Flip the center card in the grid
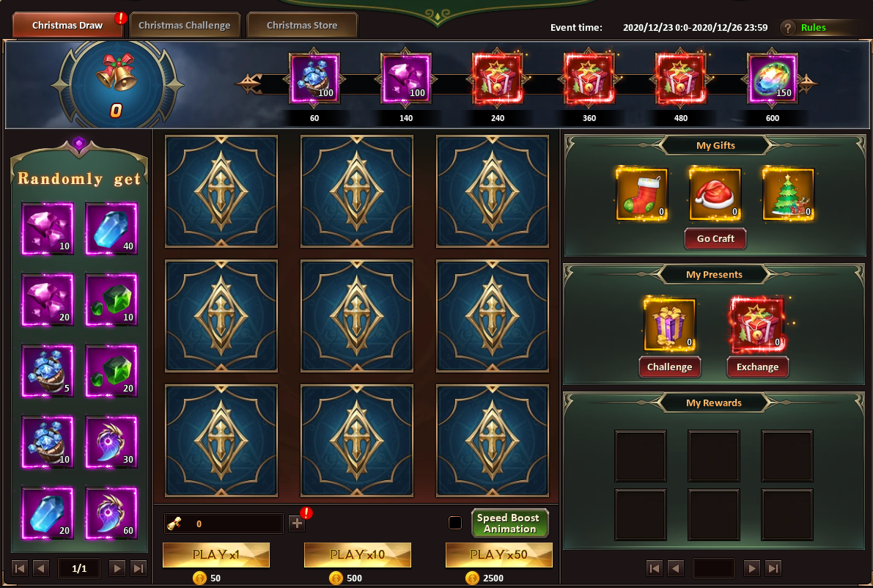The width and height of the screenshot is (873, 588). point(357,316)
